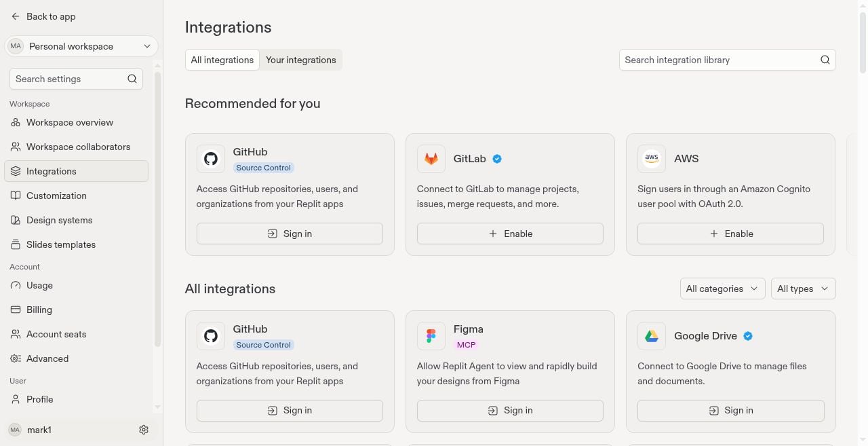Click the Usage gauge icon
Image resolution: width=868 pixels, height=446 pixels.
tap(16, 285)
